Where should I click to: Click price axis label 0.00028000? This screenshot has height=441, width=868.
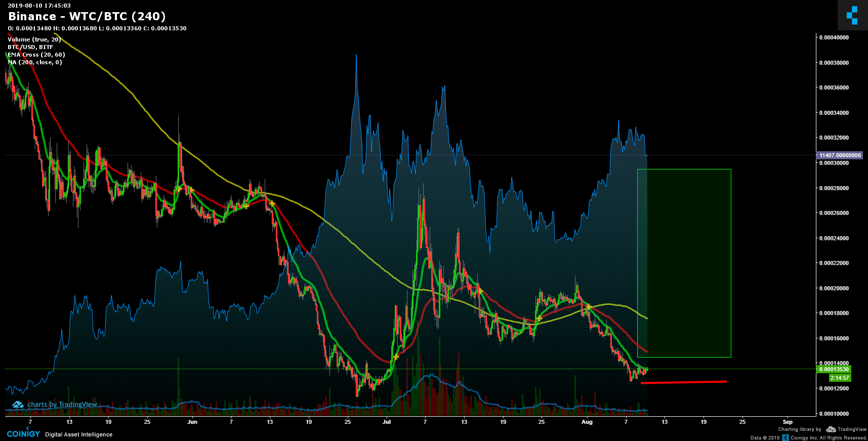[834, 188]
